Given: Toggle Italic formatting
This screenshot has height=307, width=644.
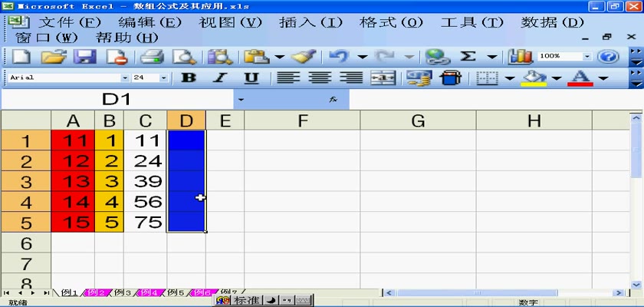Looking at the screenshot, I should 219,78.
